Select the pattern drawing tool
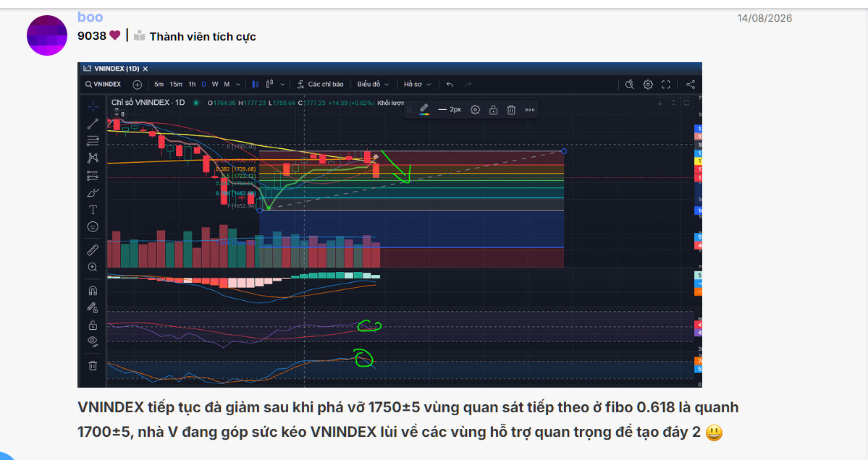This screenshot has height=460, width=868. tap(93, 158)
